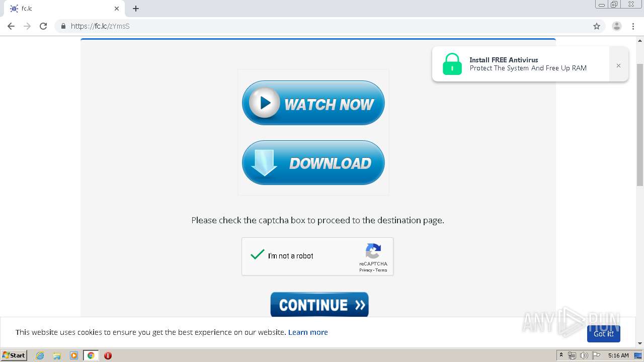644x362 pixels.
Task: Click the reCAPTCHA logo
Action: 373,251
